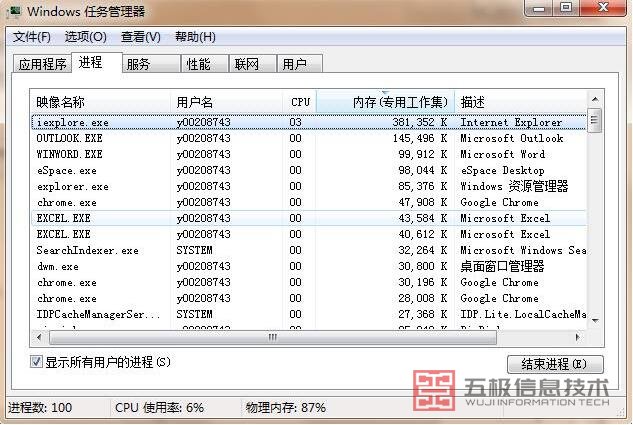Switch to the 用户 tab
The height and width of the screenshot is (425, 633).
(x=300, y=64)
